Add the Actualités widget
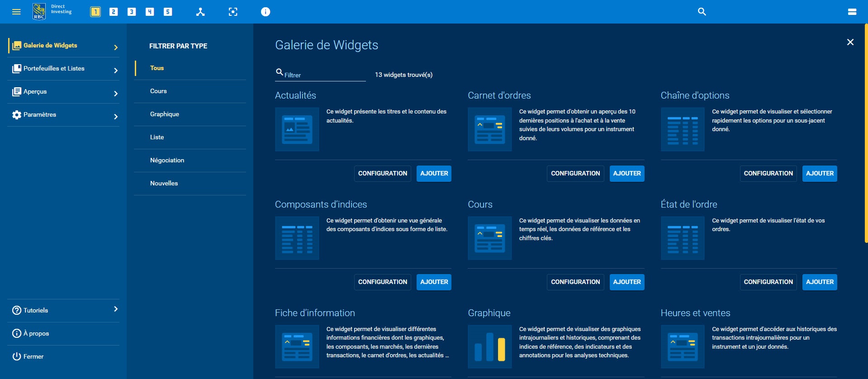 pyautogui.click(x=434, y=174)
